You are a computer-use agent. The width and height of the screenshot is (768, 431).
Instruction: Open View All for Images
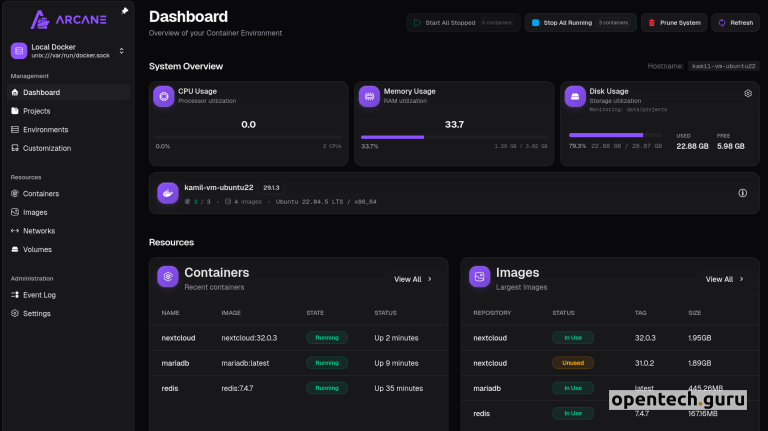click(x=724, y=280)
